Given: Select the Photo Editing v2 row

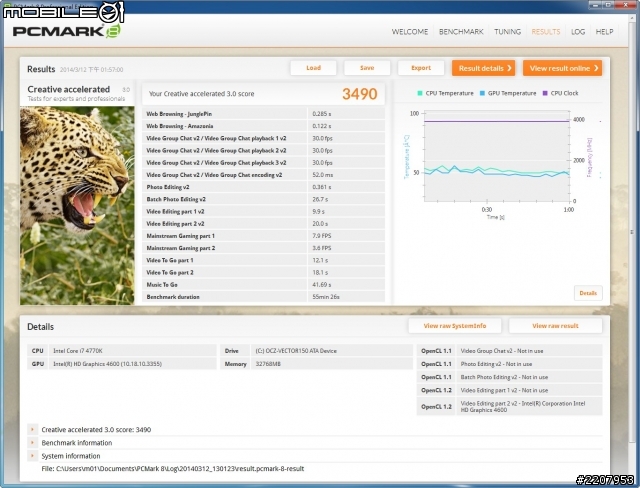Looking at the screenshot, I should click(x=263, y=187).
